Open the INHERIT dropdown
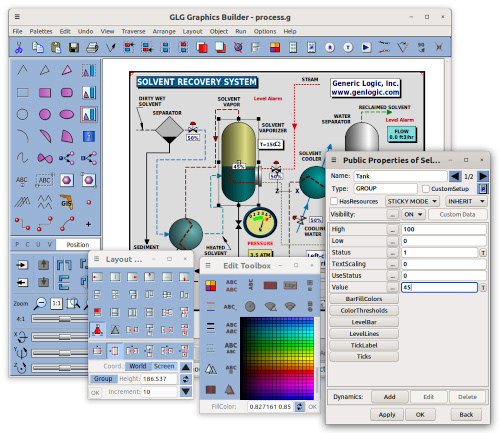Screen dimensions: 500x433 466,201
